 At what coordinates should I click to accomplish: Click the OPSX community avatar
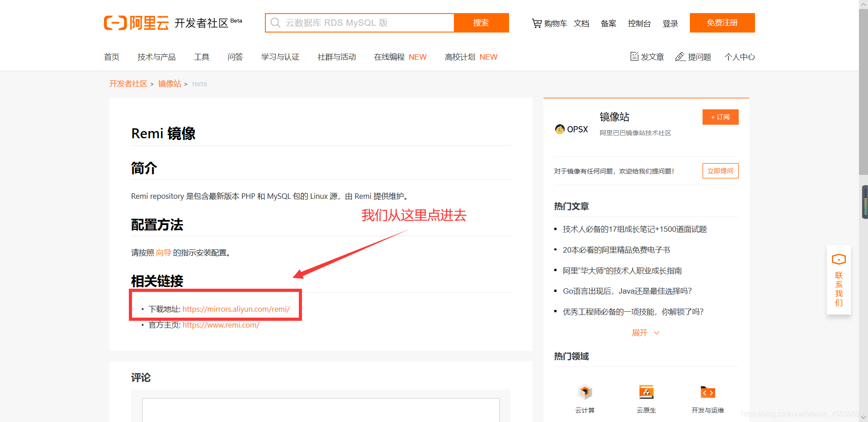(560, 129)
